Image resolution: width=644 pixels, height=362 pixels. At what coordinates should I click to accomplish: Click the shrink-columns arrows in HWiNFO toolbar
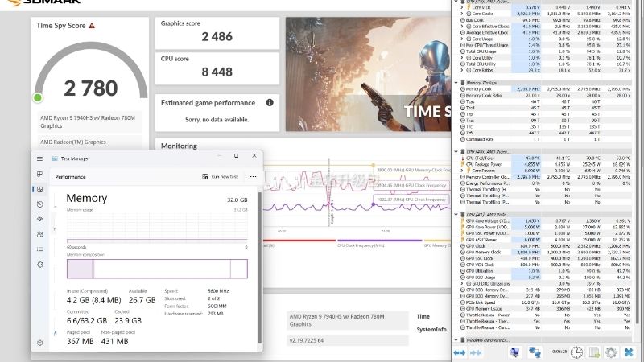click(x=476, y=352)
